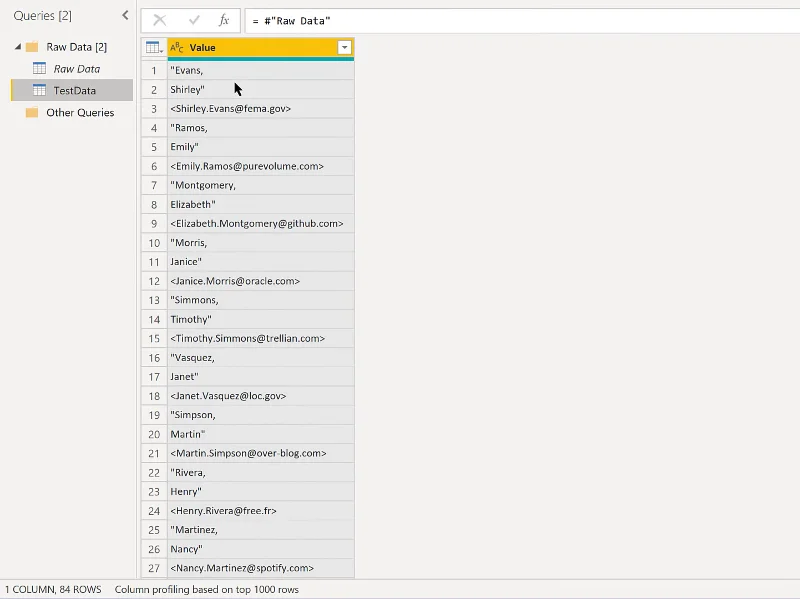Select cell <Janet.Vasquez@loc.gov>
800x599 pixels.
click(x=261, y=396)
